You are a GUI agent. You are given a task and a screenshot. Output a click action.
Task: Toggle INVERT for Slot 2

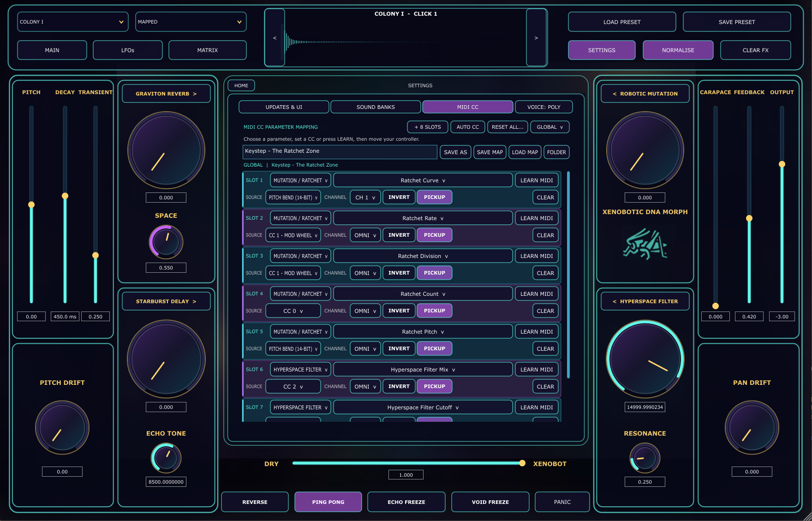point(399,235)
